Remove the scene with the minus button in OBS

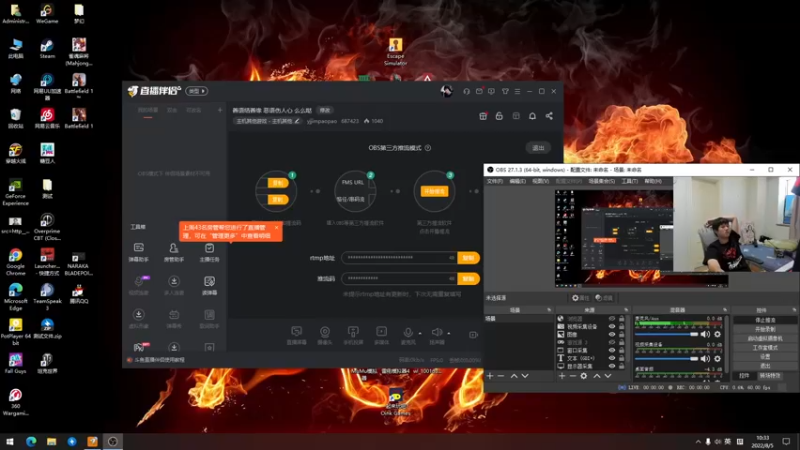(x=501, y=376)
